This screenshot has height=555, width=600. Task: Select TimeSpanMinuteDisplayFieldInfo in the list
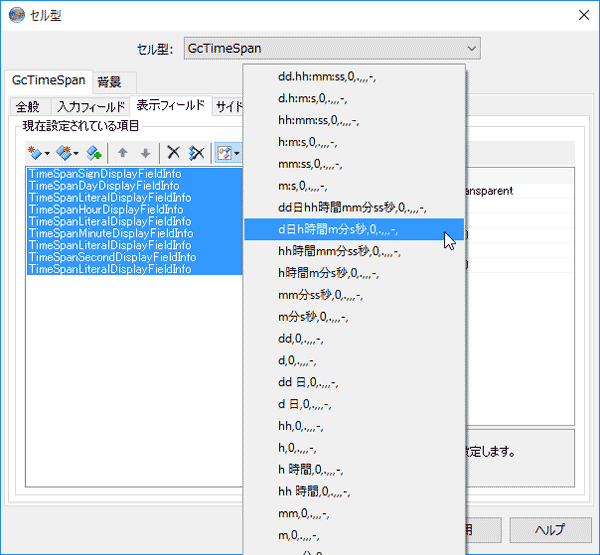coord(134,233)
